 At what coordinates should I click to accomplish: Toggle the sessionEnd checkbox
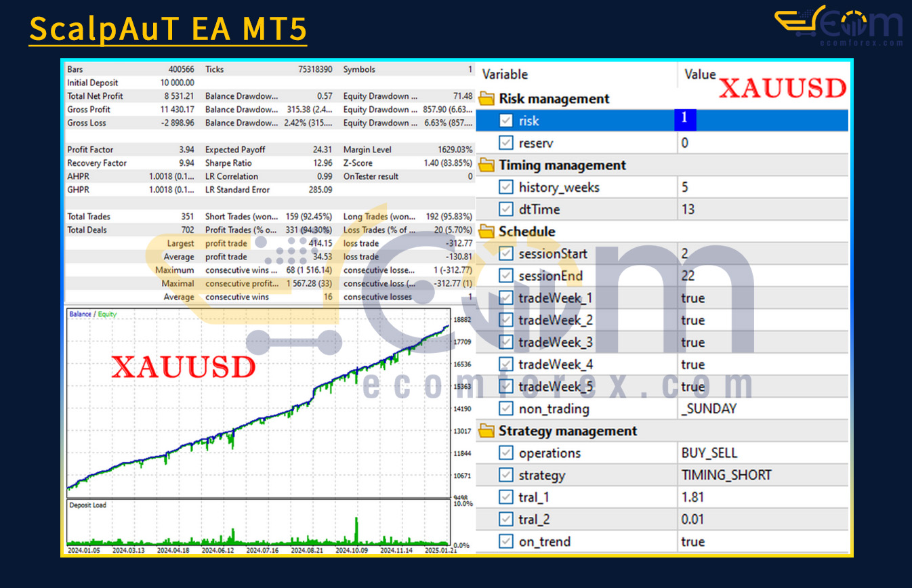[506, 276]
